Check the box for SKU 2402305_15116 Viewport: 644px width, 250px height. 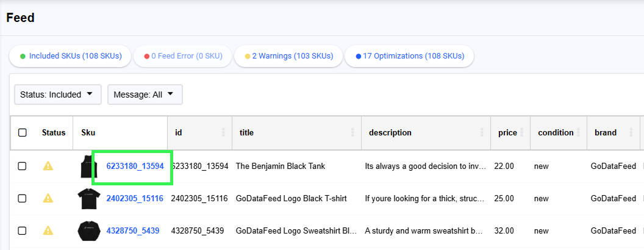coord(23,198)
